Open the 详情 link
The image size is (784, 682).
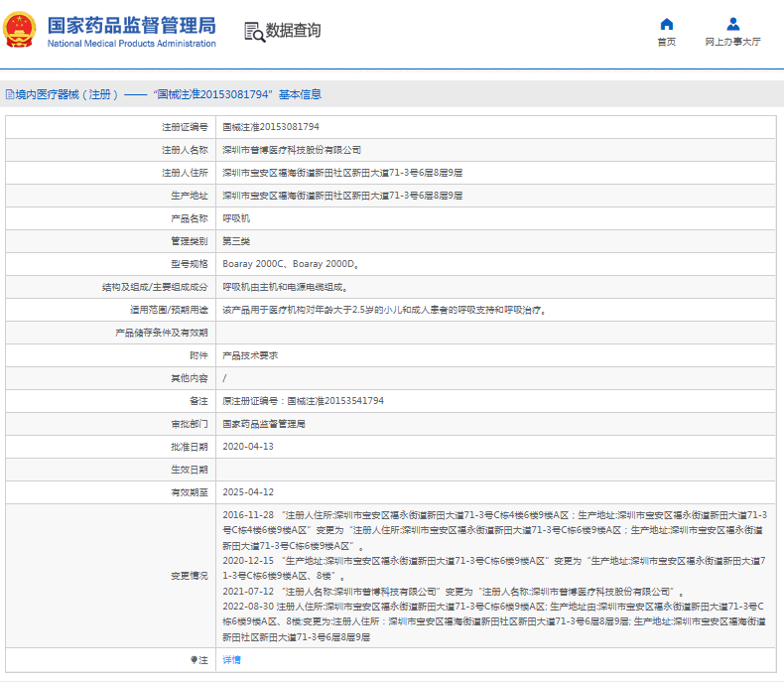click(x=231, y=660)
